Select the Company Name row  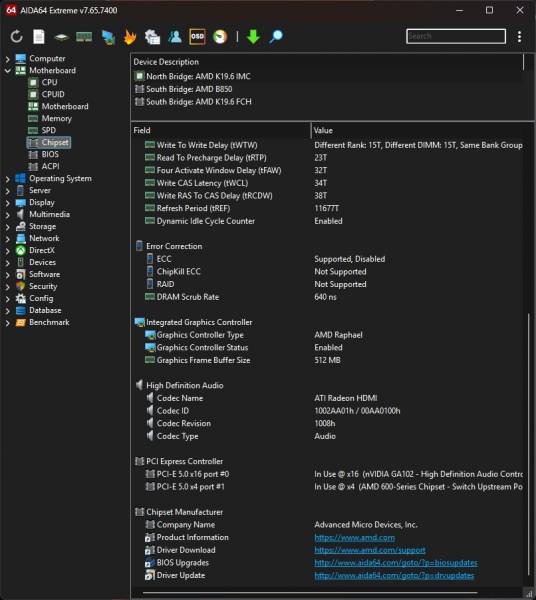[x=327, y=525]
